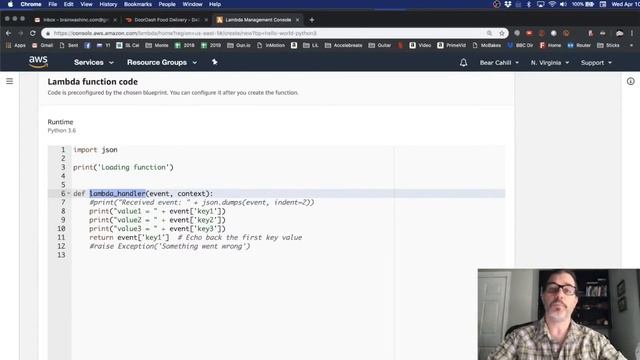This screenshot has width=640, height=360.
Task: Open the BBC Dir bookmark
Action: 520,45
